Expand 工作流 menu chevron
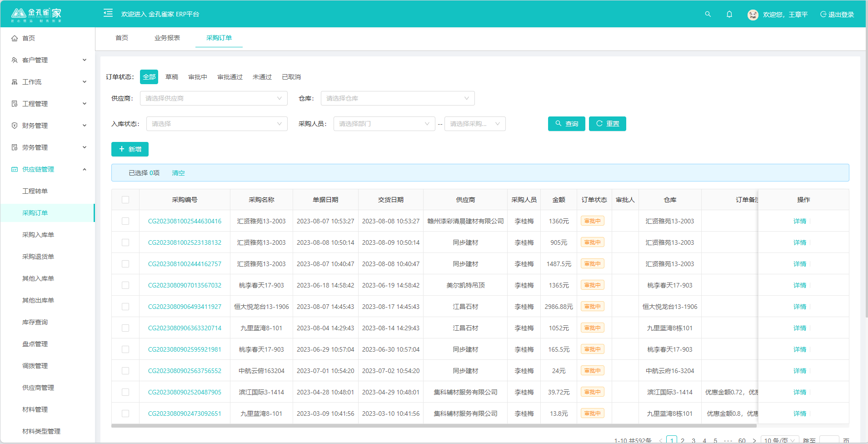 click(85, 82)
